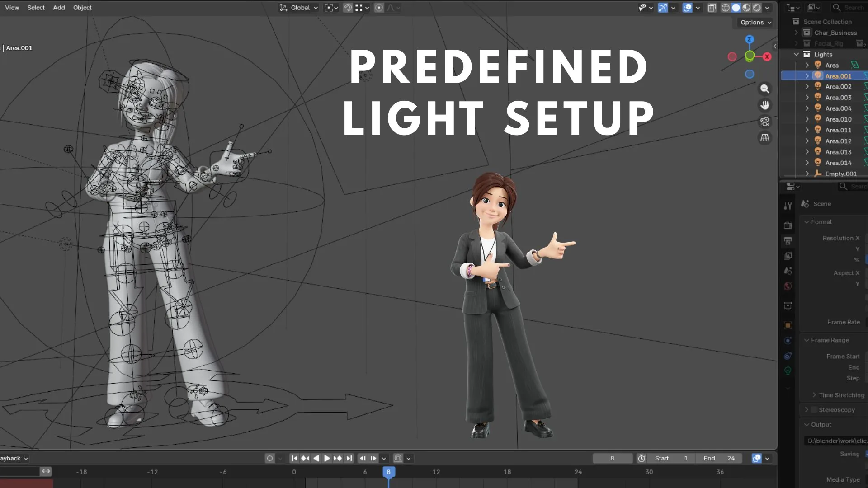The width and height of the screenshot is (868, 488).
Task: Enable the Stereoscopy checkbox
Action: click(x=814, y=410)
